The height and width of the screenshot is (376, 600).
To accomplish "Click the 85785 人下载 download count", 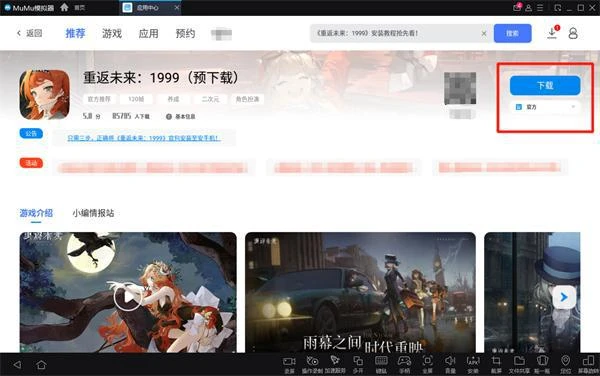I will [x=131, y=116].
